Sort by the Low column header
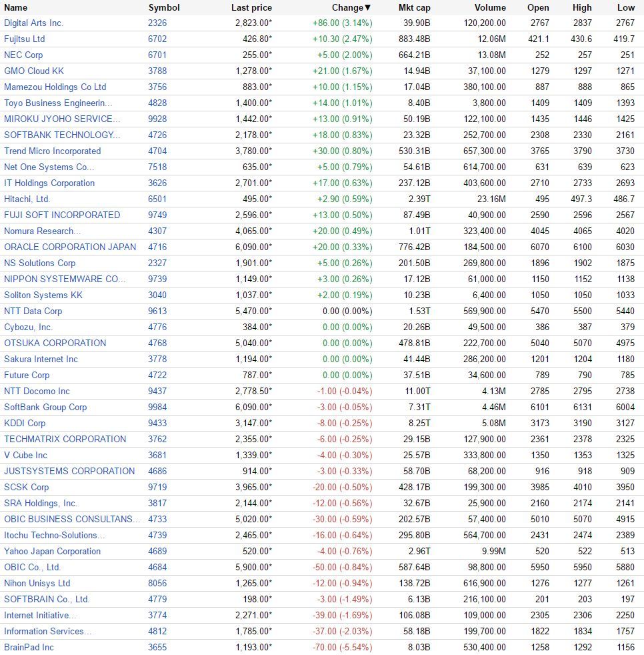The image size is (644, 655). tap(625, 7)
